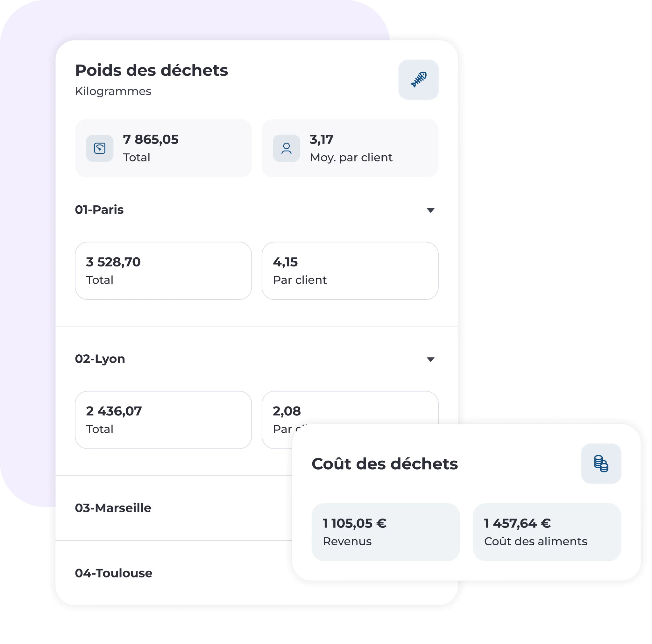Click the fish bone waste icon
This screenshot has height=644, width=652.
[418, 80]
